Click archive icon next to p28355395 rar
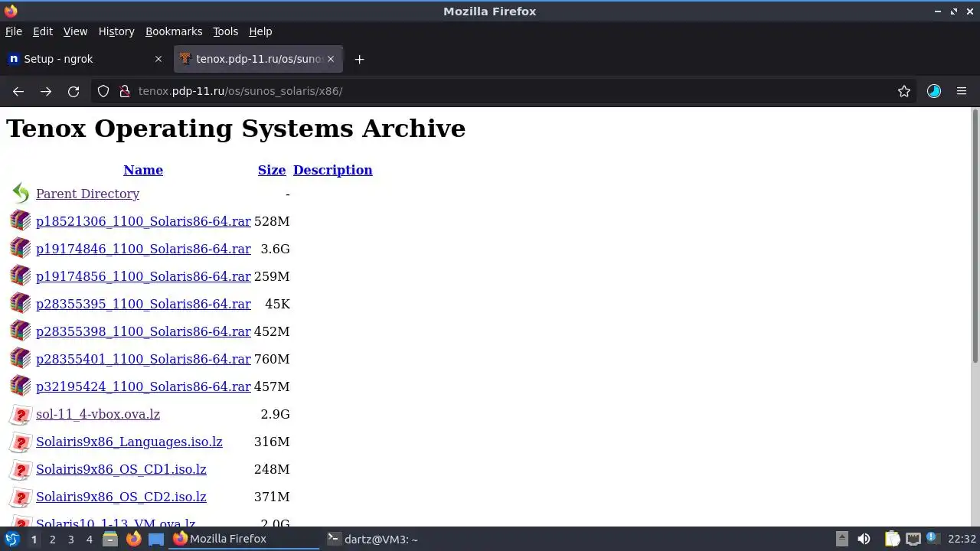Image resolution: width=980 pixels, height=551 pixels. [x=21, y=304]
